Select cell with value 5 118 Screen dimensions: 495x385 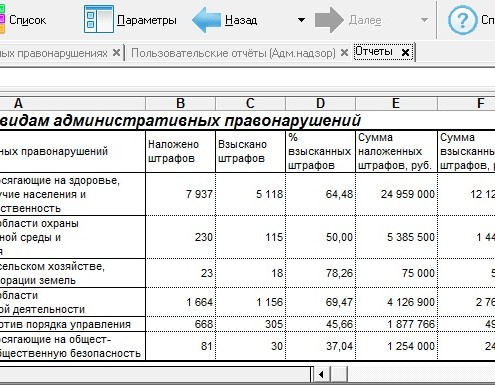click(x=250, y=194)
